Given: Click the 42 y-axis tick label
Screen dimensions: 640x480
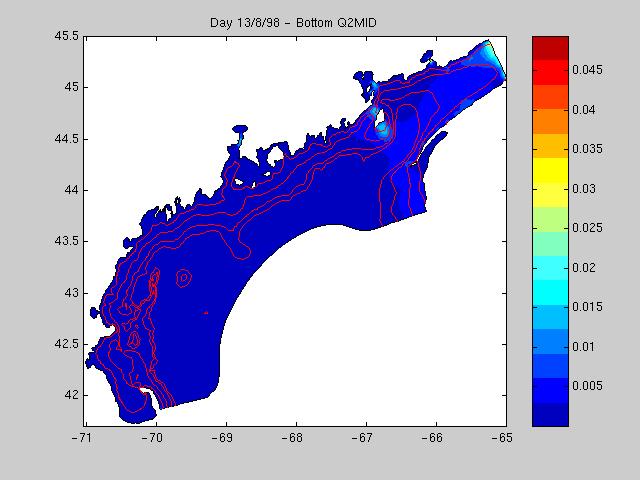Looking at the screenshot, I should [72, 395].
